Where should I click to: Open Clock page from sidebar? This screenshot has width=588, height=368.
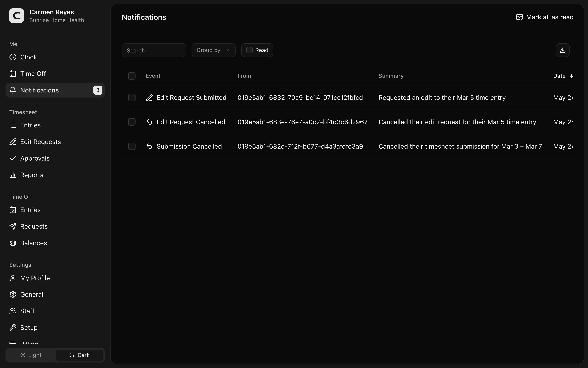(x=55, y=57)
